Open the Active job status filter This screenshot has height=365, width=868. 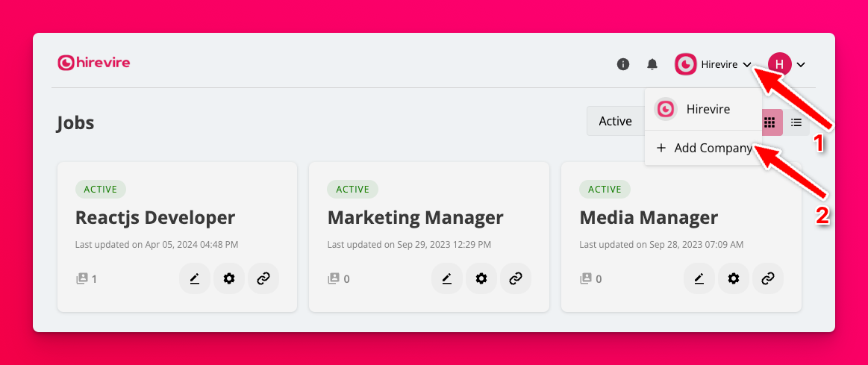pos(615,121)
